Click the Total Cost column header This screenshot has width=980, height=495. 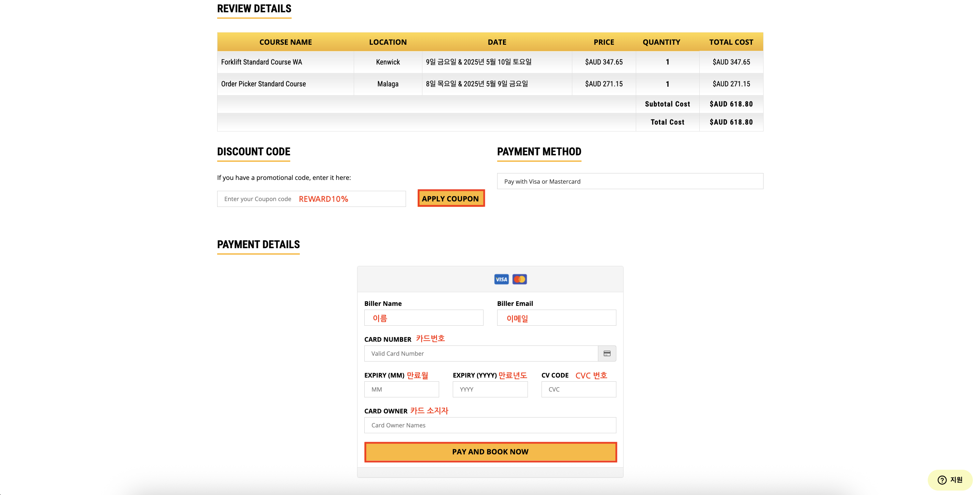coord(731,42)
